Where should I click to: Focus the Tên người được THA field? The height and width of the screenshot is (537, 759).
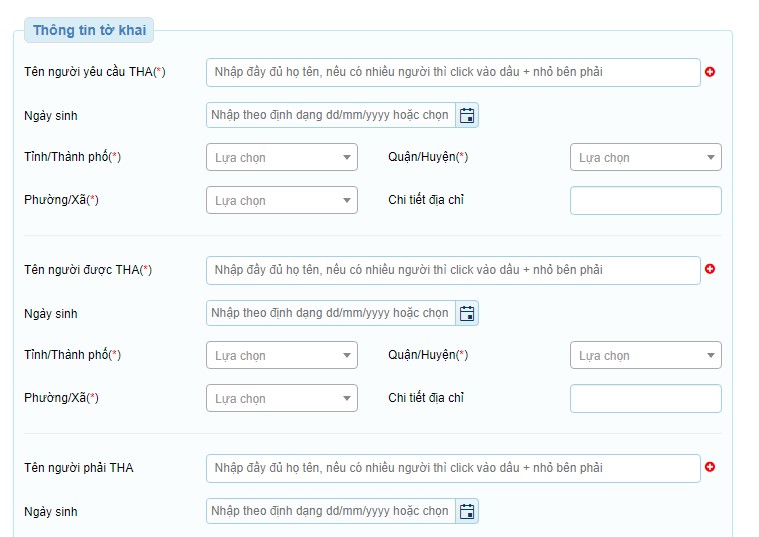pyautogui.click(x=452, y=270)
